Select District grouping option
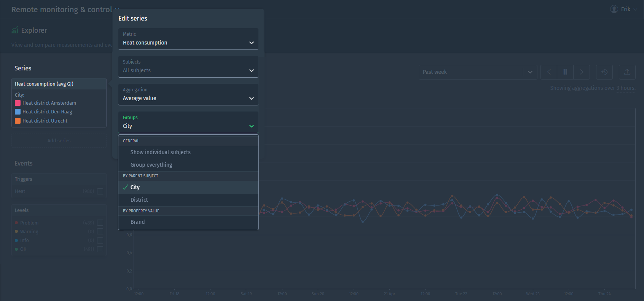 click(139, 200)
